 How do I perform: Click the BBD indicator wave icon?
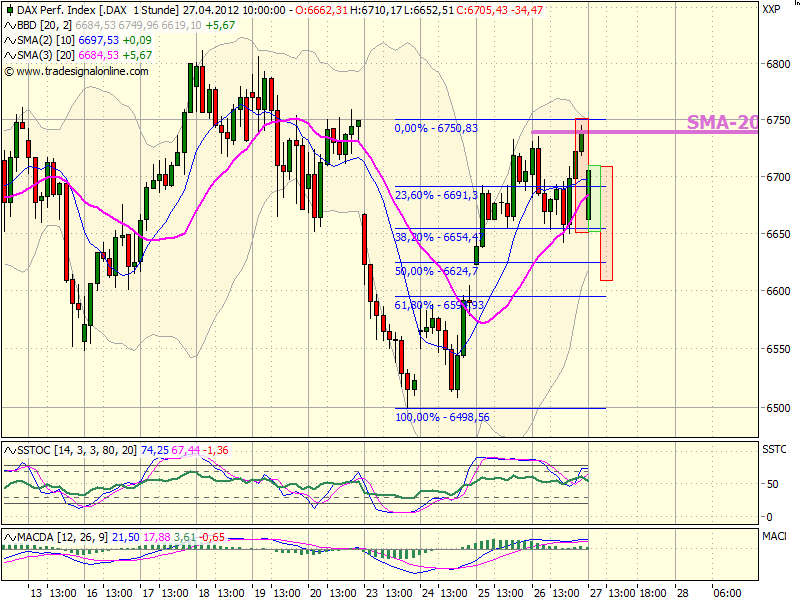[10, 25]
